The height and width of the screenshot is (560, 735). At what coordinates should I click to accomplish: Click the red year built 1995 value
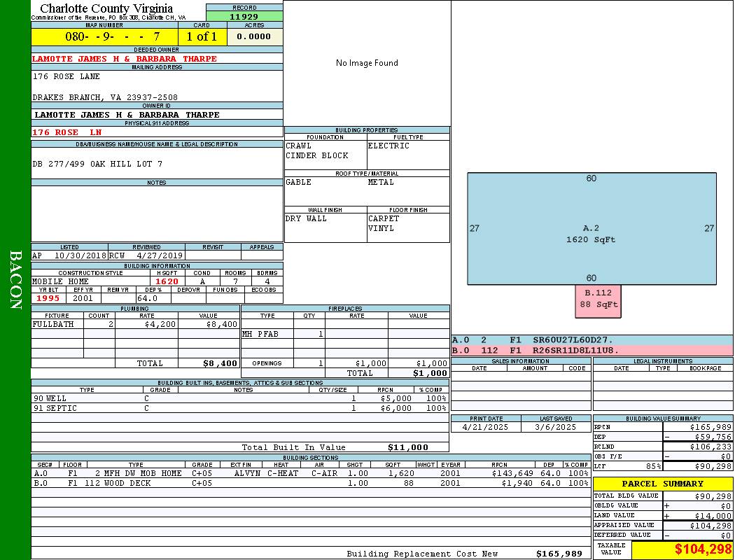48,298
